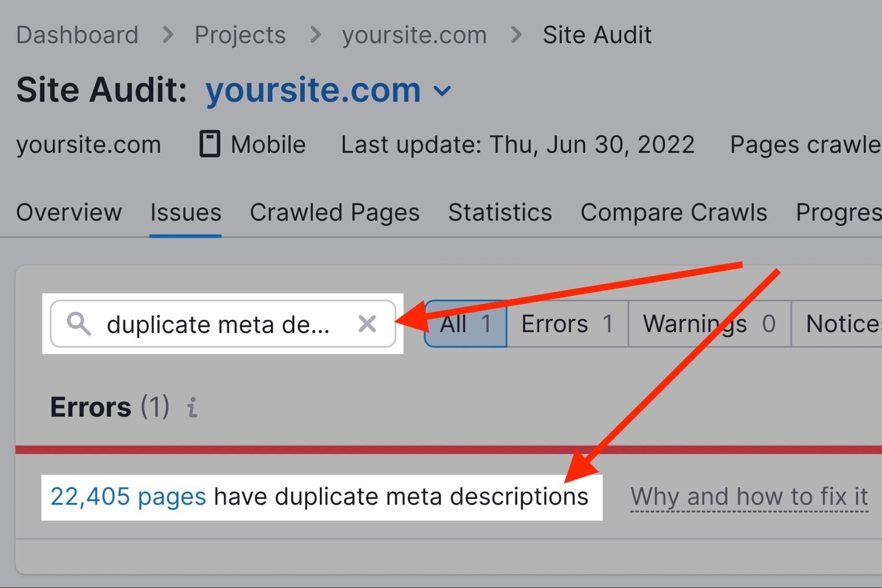This screenshot has height=588, width=882.
Task: Click Site Audit breadcrumb text
Action: pyautogui.click(x=597, y=35)
